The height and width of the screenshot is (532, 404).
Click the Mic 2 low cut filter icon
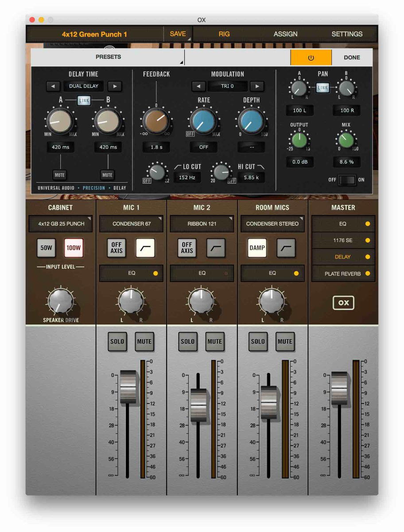click(216, 248)
